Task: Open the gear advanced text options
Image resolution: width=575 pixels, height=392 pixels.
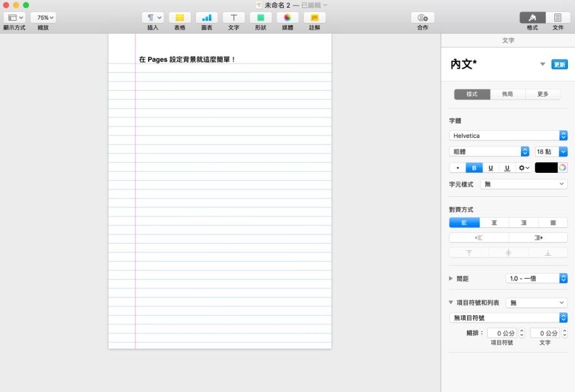Action: tap(523, 168)
